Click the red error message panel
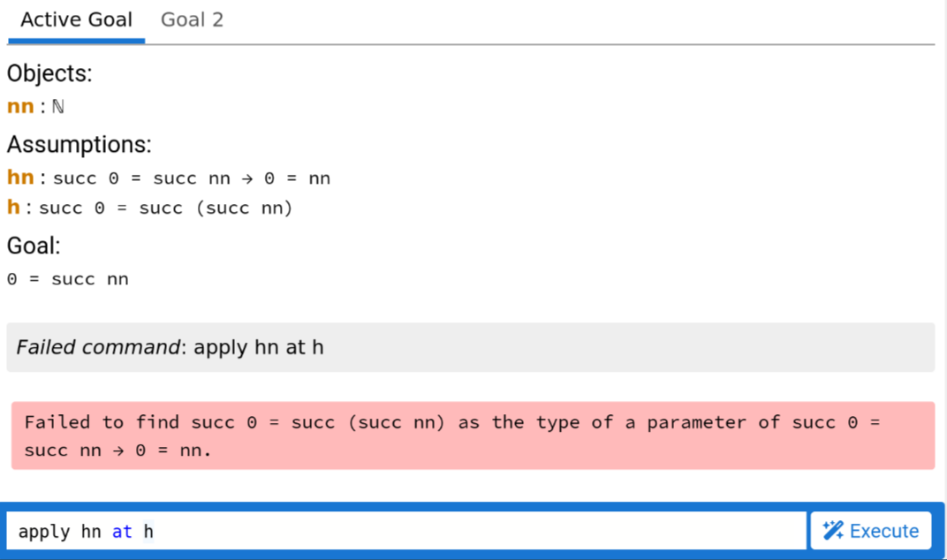The width and height of the screenshot is (947, 560). (x=473, y=435)
